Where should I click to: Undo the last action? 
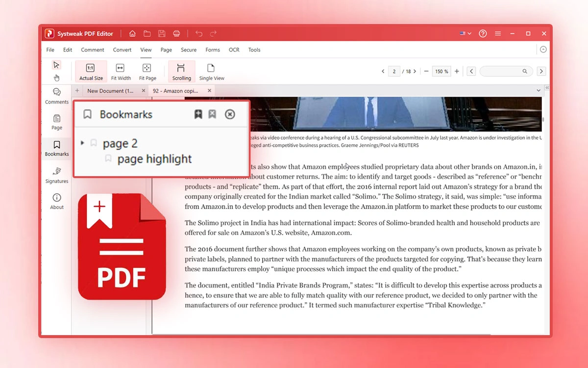[199, 33]
